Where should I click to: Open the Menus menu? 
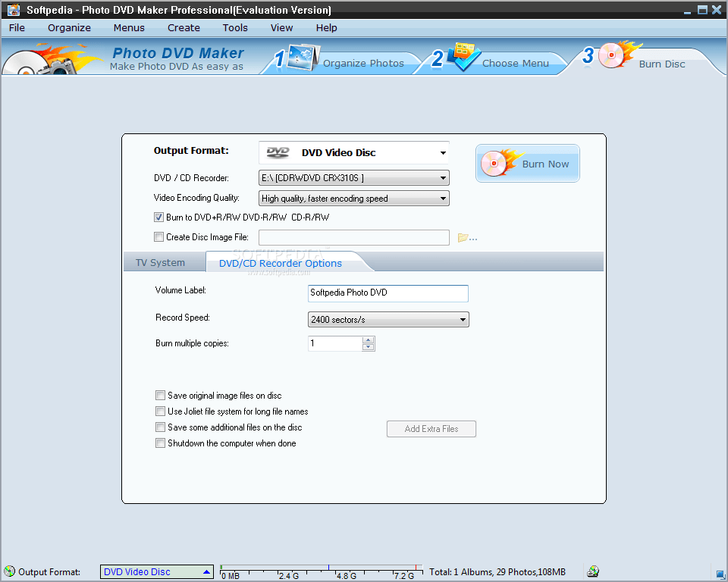[x=129, y=28]
